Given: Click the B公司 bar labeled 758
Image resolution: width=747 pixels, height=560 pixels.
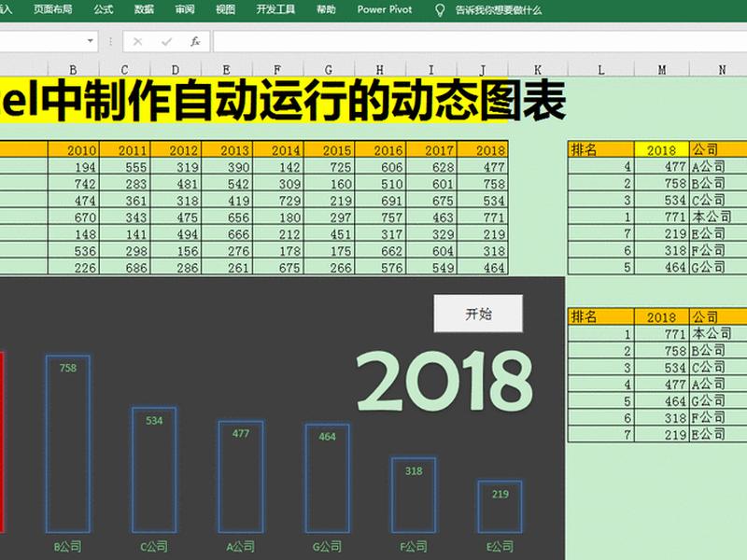Looking at the screenshot, I should coord(67,444).
